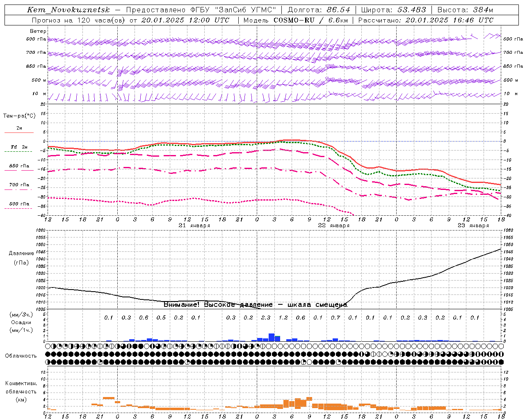
Task: Click the Облачность row label
Action: 21,356
